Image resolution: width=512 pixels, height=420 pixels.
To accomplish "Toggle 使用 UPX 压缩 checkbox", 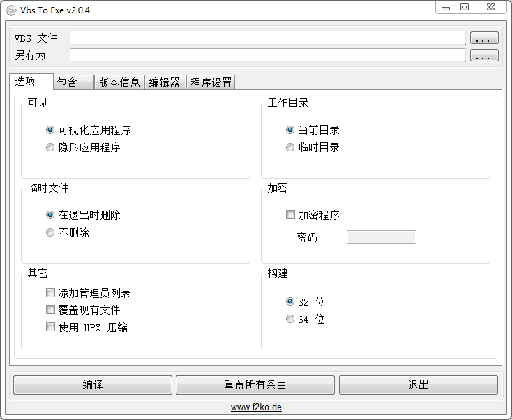I will (x=50, y=327).
